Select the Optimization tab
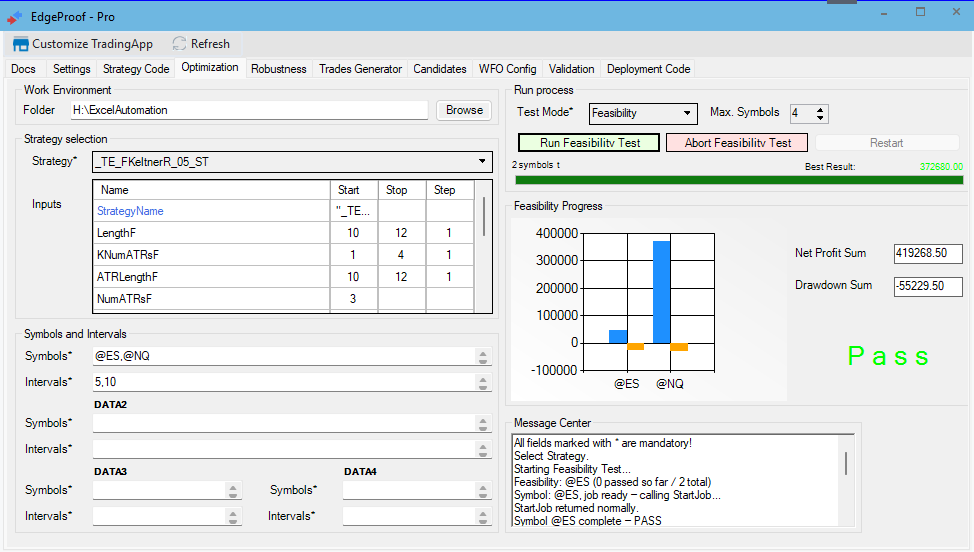The width and height of the screenshot is (974, 552). tap(210, 68)
